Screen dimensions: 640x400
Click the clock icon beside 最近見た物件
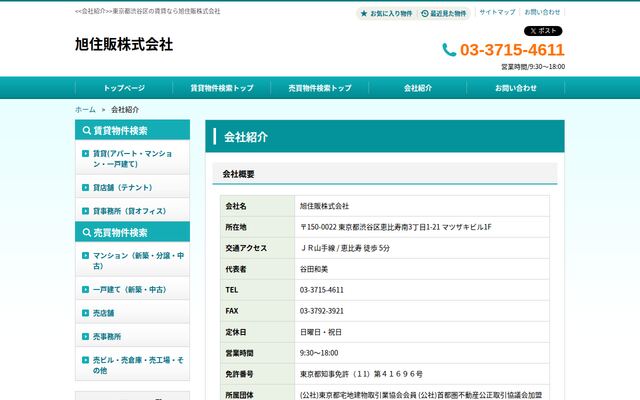[424, 13]
